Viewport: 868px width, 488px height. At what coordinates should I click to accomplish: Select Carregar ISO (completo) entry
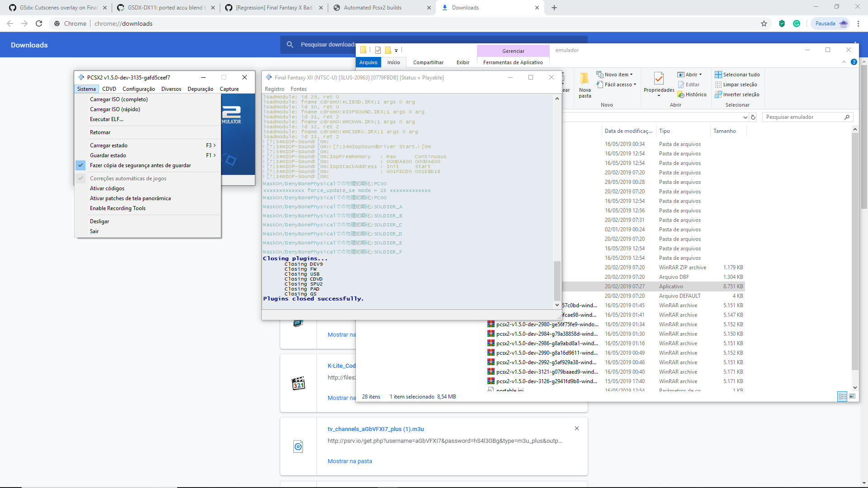(118, 99)
